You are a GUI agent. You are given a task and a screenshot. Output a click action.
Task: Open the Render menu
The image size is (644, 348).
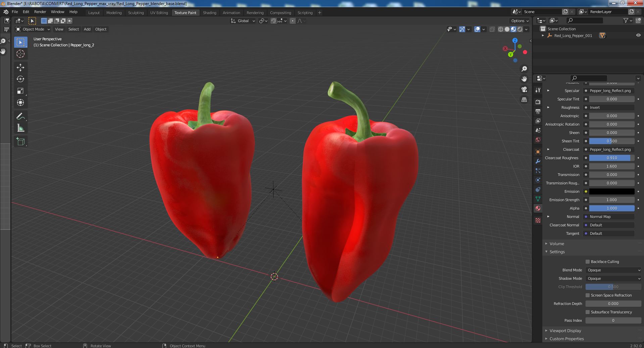point(40,12)
